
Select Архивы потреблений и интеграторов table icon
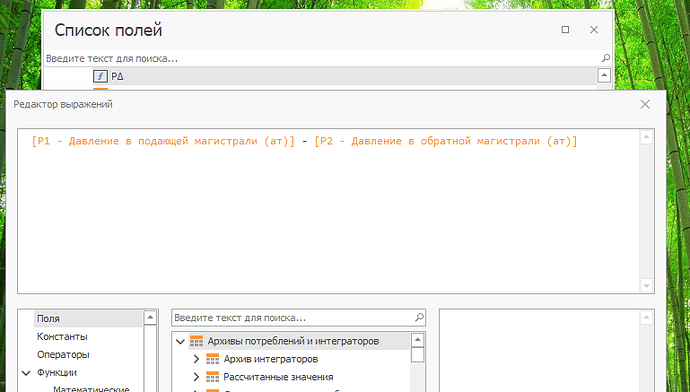(196, 341)
